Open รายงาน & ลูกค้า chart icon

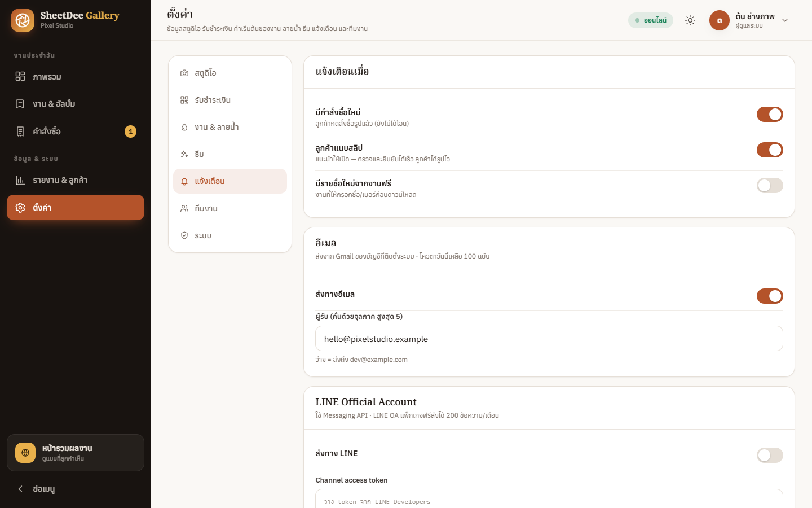(20, 180)
